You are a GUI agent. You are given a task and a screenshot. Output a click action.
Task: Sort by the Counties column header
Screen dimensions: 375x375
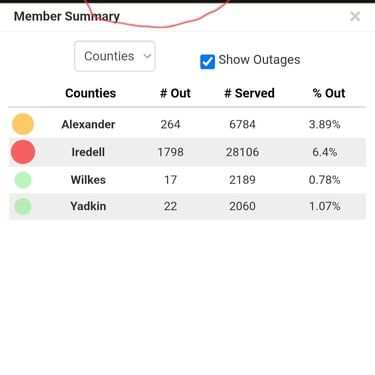(x=91, y=93)
